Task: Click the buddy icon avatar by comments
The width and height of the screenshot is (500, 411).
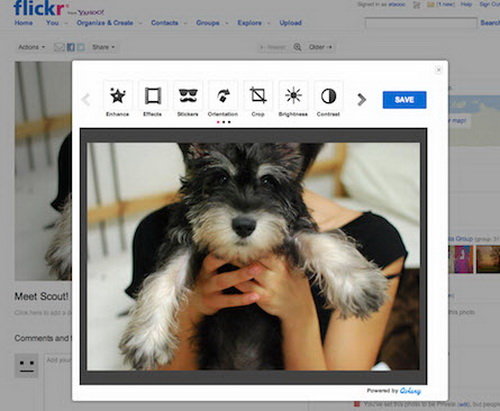Action: click(26, 366)
